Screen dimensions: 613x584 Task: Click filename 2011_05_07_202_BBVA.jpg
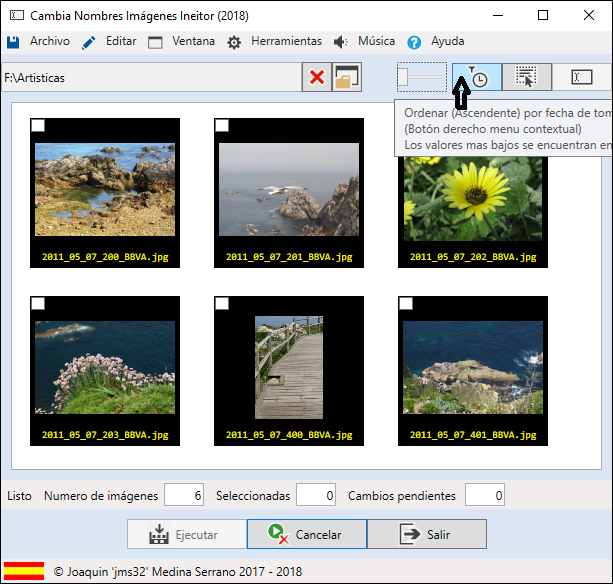point(473,257)
